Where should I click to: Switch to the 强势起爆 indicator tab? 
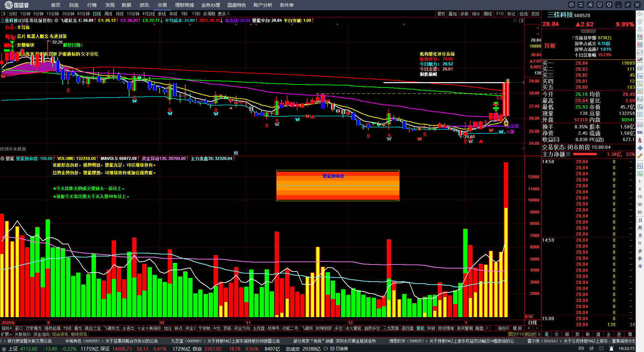click(x=52, y=328)
